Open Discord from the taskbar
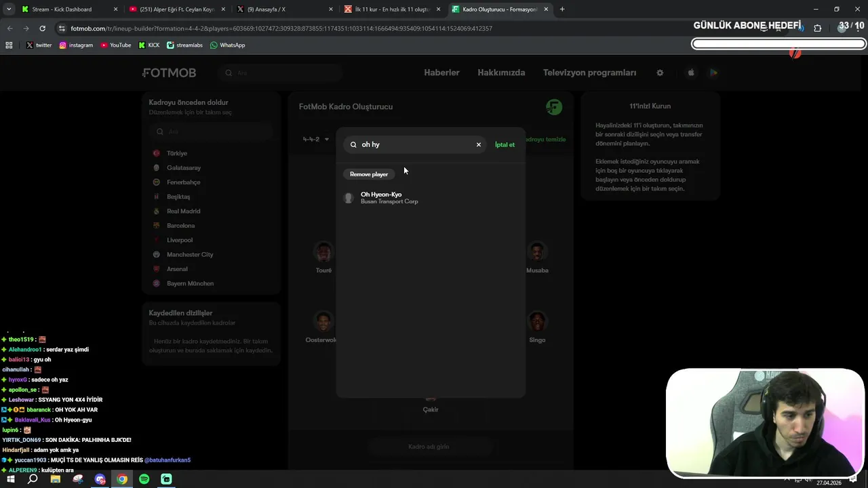Image resolution: width=868 pixels, height=488 pixels. pos(100,479)
